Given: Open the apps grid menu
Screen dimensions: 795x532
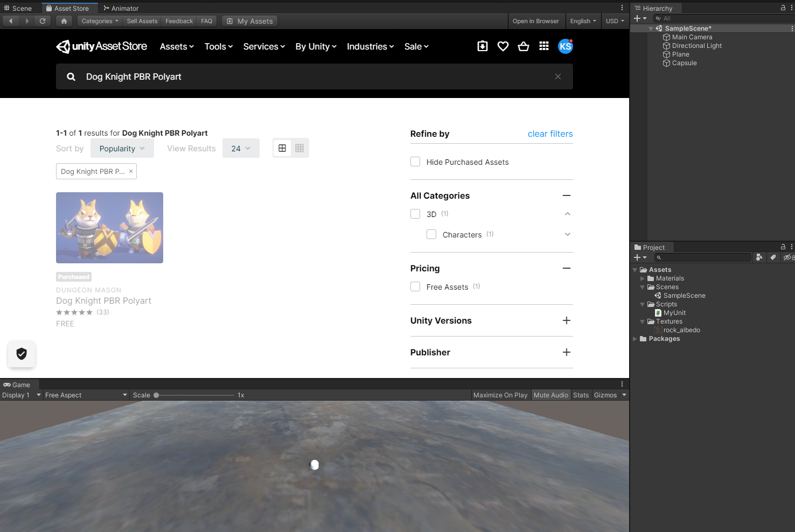Looking at the screenshot, I should point(544,46).
